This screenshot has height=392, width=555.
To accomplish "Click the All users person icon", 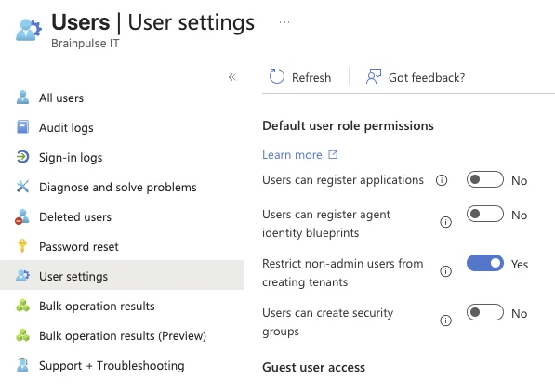I will click(x=22, y=98).
